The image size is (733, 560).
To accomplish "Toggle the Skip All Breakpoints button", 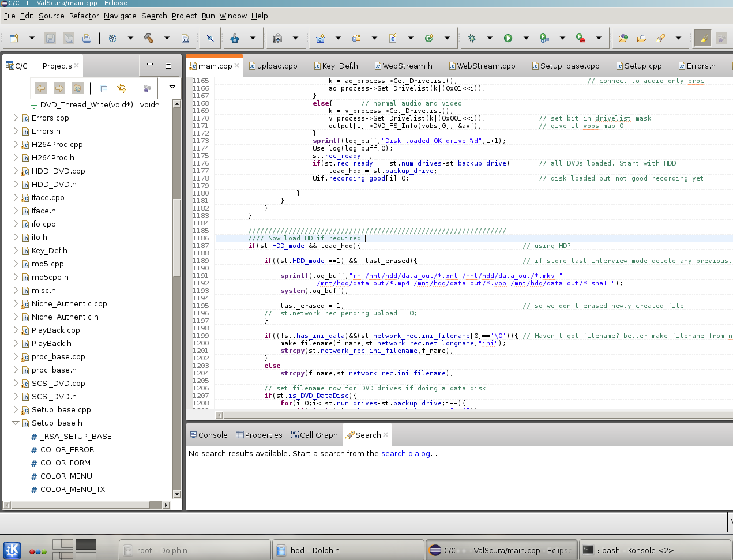I will pos(210,38).
